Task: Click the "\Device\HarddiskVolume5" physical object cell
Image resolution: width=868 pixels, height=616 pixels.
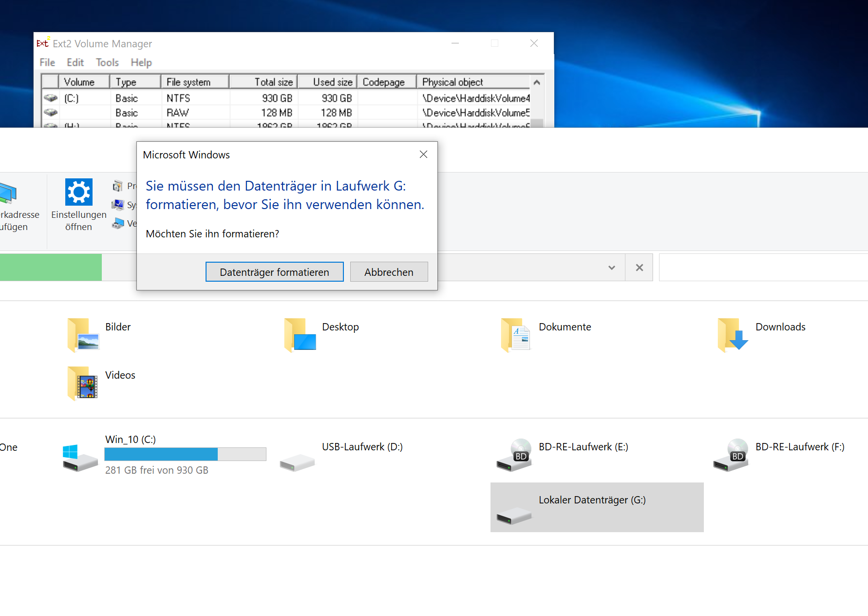Action: [x=476, y=113]
